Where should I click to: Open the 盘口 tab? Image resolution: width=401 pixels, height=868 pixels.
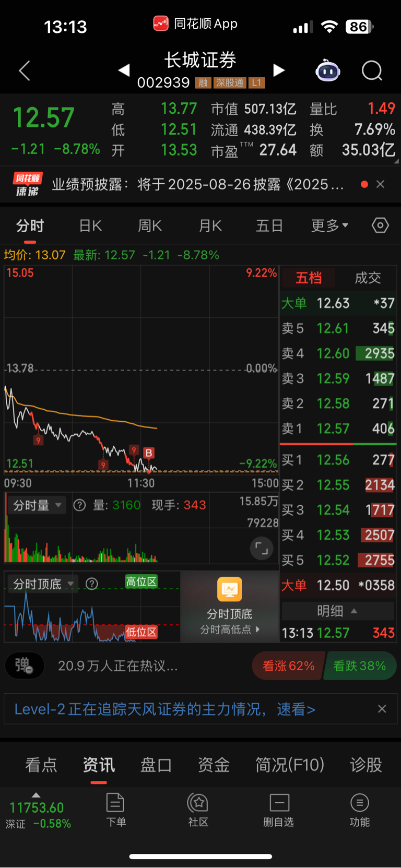156,765
